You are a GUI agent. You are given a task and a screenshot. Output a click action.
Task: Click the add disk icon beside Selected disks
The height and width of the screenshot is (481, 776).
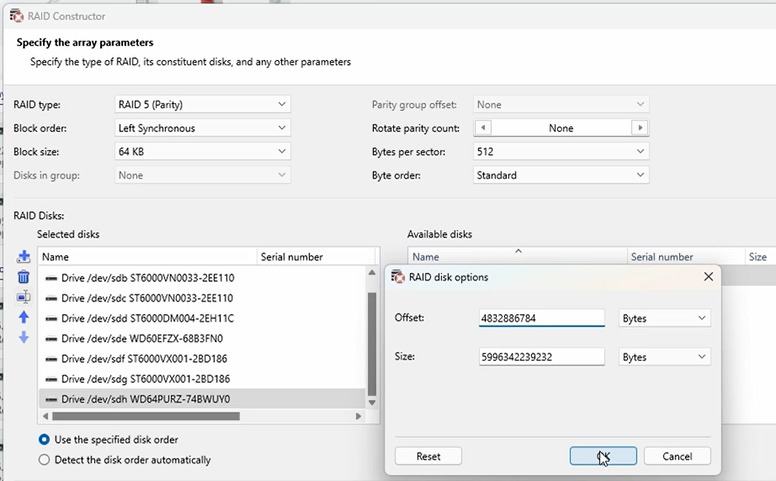pos(23,256)
